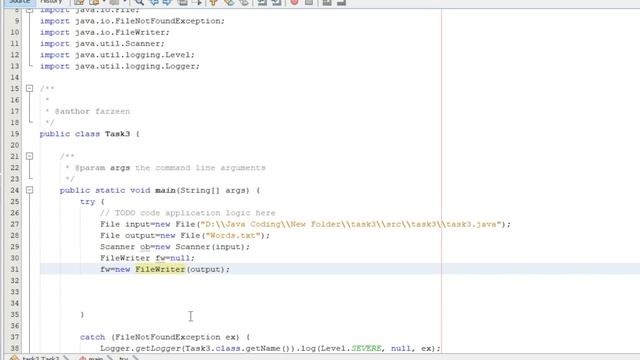The height and width of the screenshot is (360, 640).
Task: Click FileNotFoundException ex in the catch clause
Action: 177,337
